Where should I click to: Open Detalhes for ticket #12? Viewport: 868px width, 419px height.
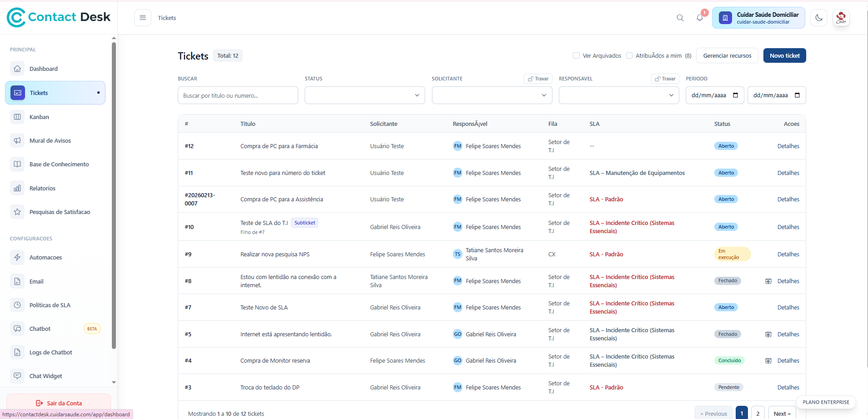point(788,146)
